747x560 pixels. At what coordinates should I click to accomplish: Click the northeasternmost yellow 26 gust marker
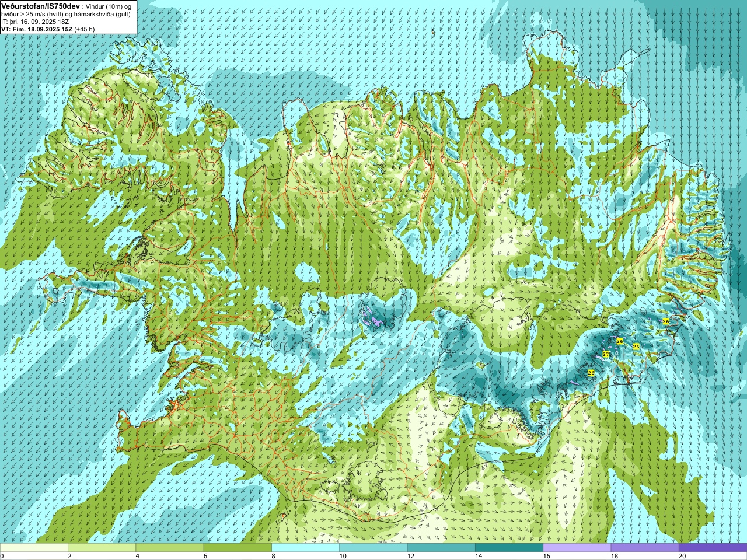click(666, 321)
